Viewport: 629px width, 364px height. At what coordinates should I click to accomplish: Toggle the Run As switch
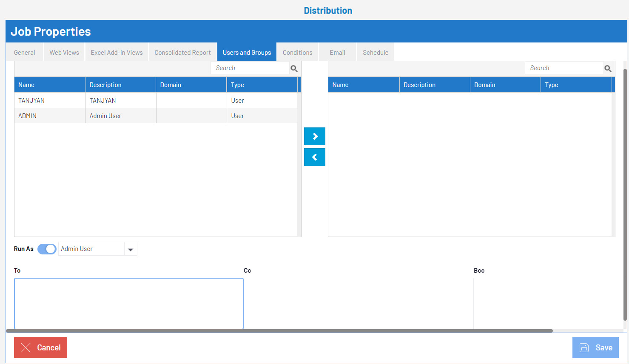47,249
